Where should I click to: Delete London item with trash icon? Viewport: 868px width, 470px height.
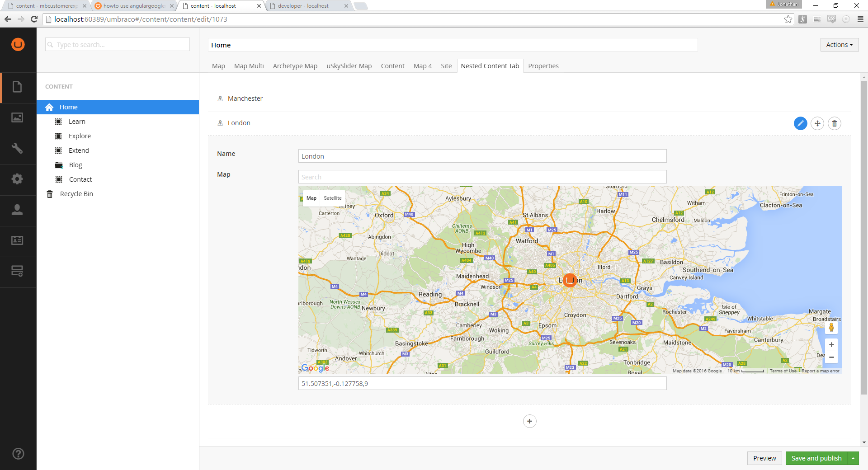pyautogui.click(x=835, y=123)
